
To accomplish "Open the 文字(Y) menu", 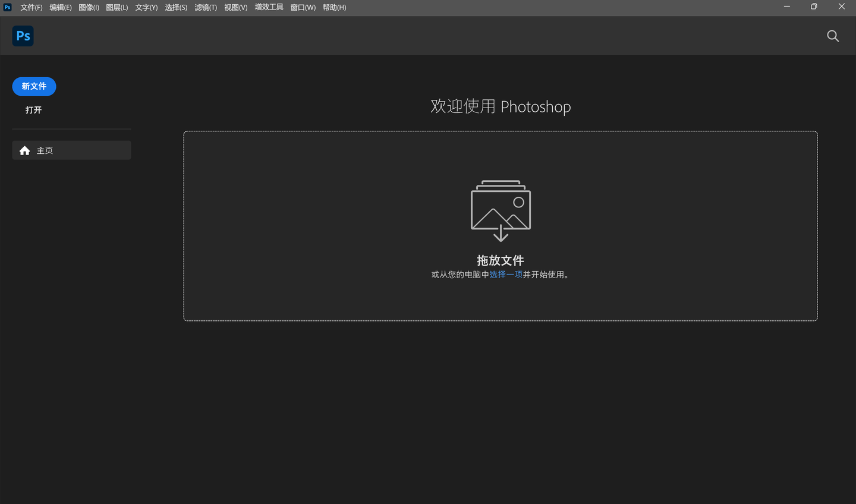I will [x=146, y=7].
